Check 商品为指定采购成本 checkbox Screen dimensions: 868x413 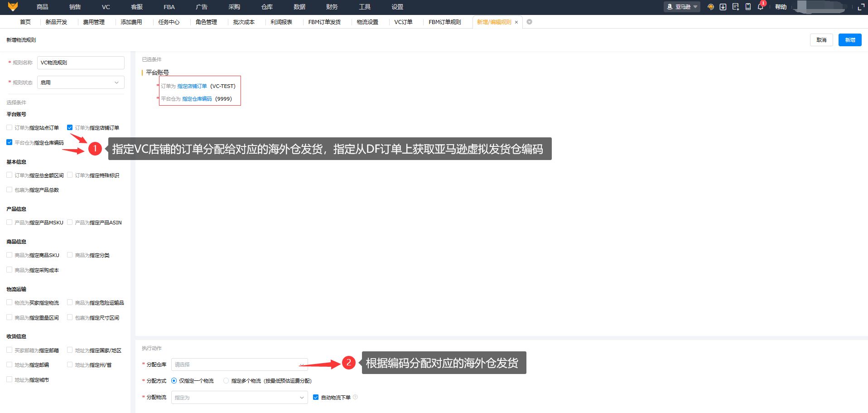pyautogui.click(x=10, y=270)
